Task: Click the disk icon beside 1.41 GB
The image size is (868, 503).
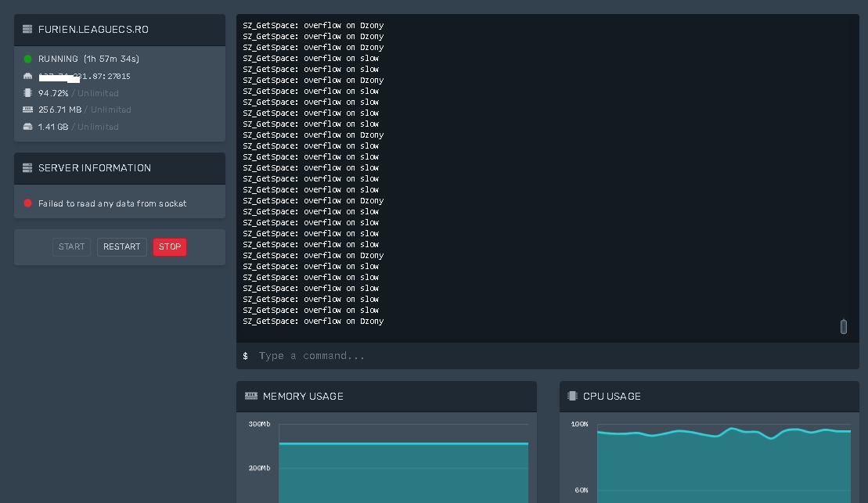Action: 27,127
